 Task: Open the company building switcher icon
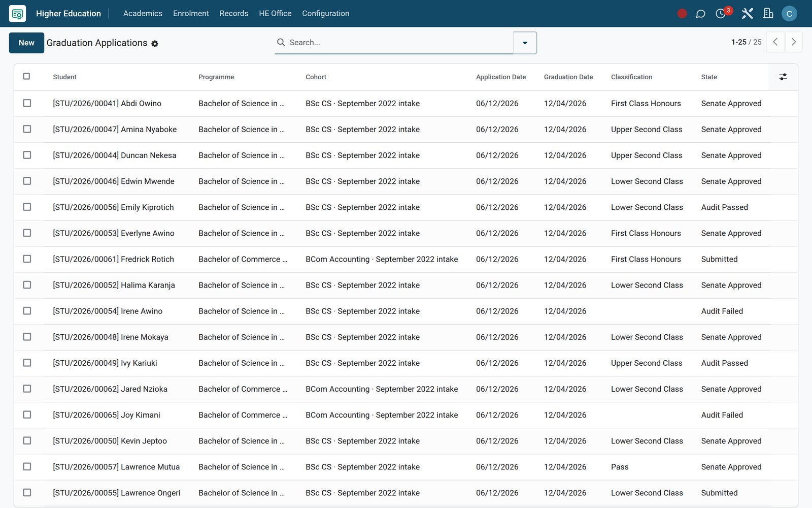click(768, 14)
